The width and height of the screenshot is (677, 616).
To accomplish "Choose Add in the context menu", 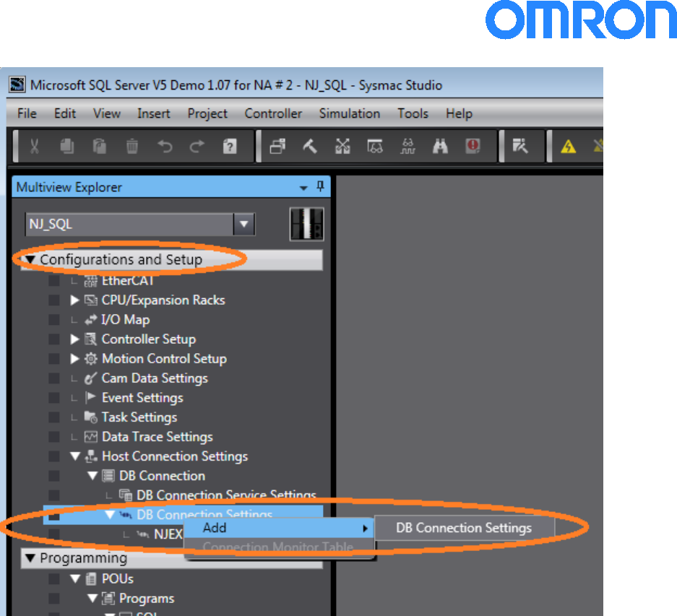I will click(279, 528).
